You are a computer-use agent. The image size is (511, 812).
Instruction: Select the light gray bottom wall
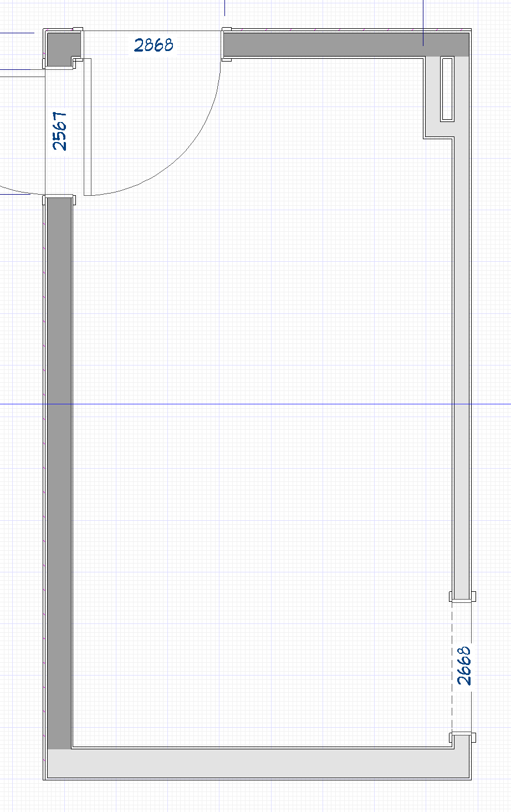tap(249, 764)
